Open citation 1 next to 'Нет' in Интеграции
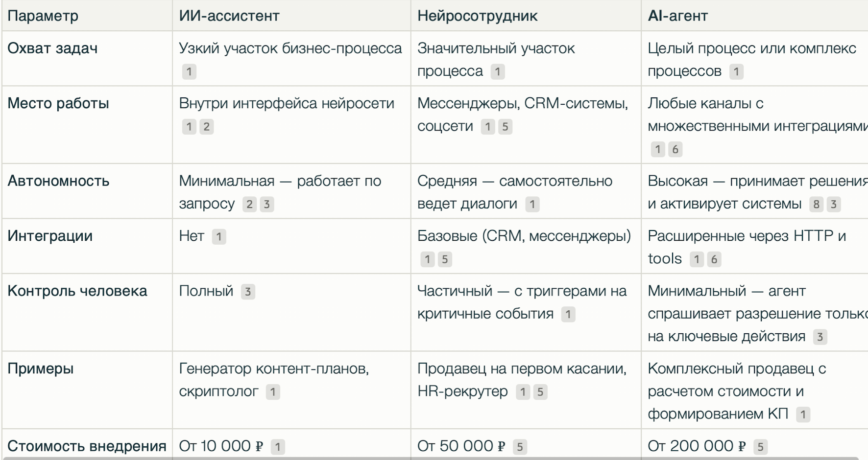Screen dimensions: 868x460 pyautogui.click(x=220, y=236)
